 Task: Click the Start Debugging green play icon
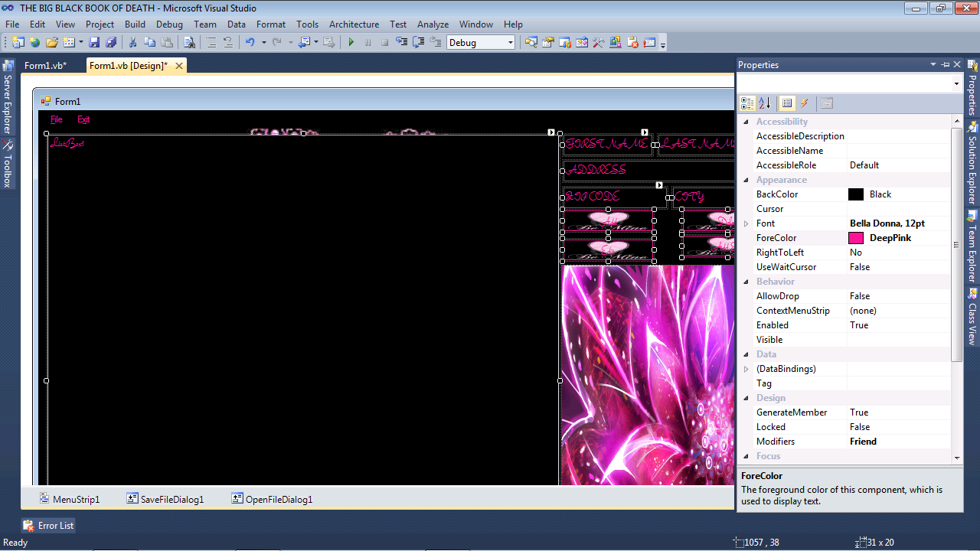(x=351, y=43)
